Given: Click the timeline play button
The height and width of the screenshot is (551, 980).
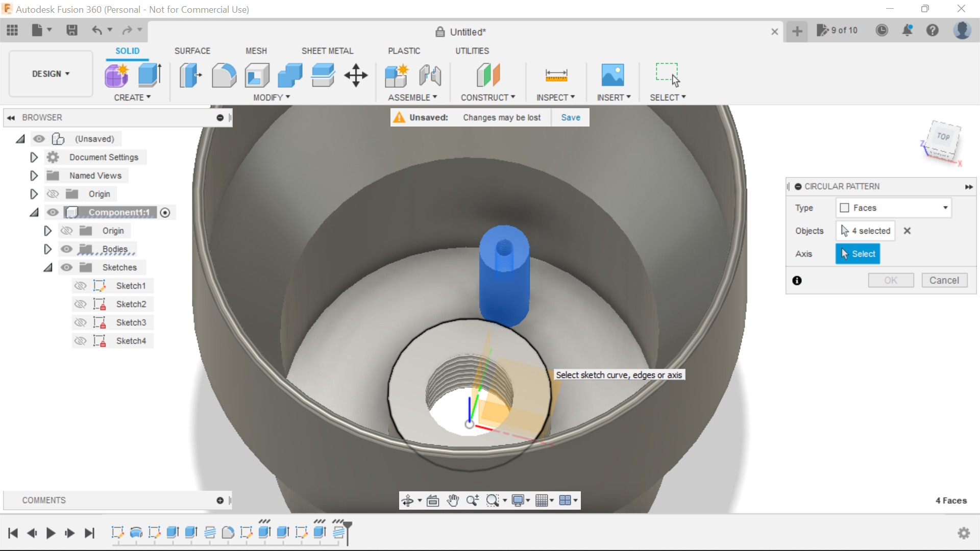Looking at the screenshot, I should [51, 533].
